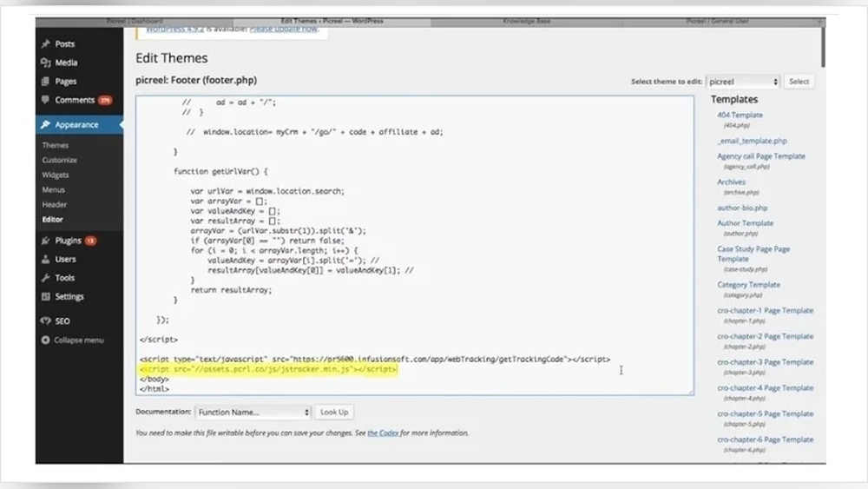The image size is (868, 489).
Task: Click the Posts pushpin icon
Action: pos(45,43)
